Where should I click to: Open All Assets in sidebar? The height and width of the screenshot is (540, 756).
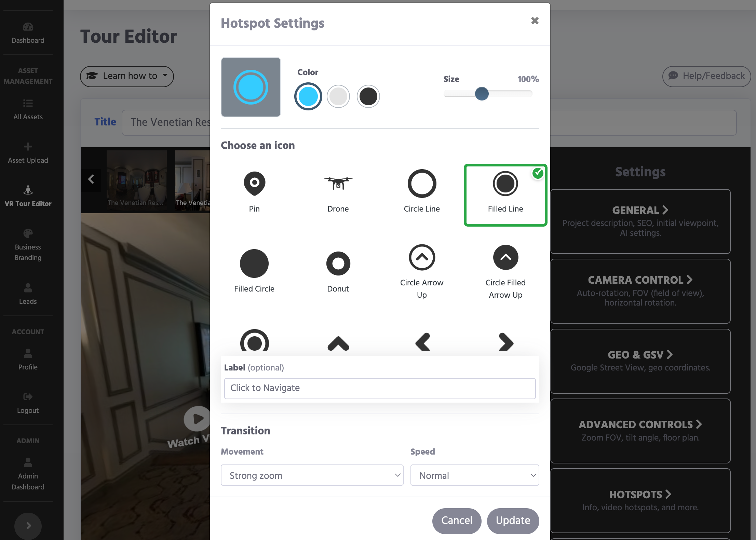[28, 110]
